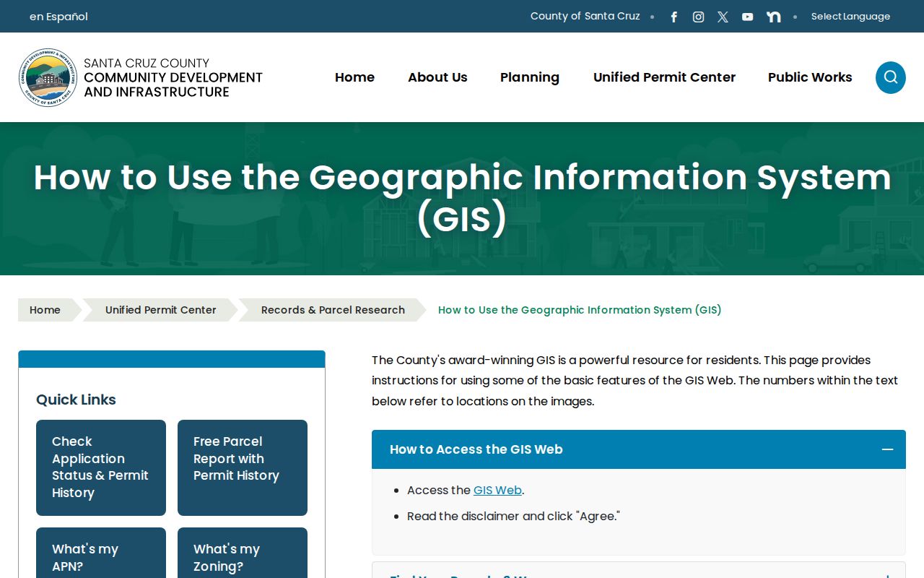Switch to en Español

(x=58, y=17)
